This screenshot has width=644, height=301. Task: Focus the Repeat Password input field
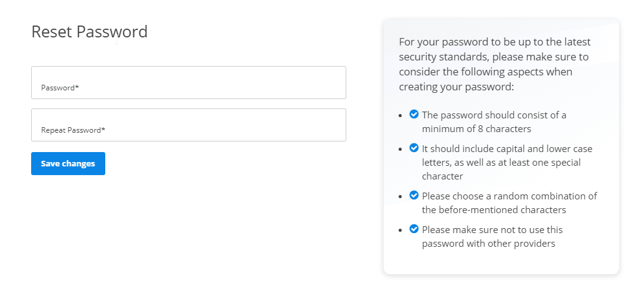[189, 125]
